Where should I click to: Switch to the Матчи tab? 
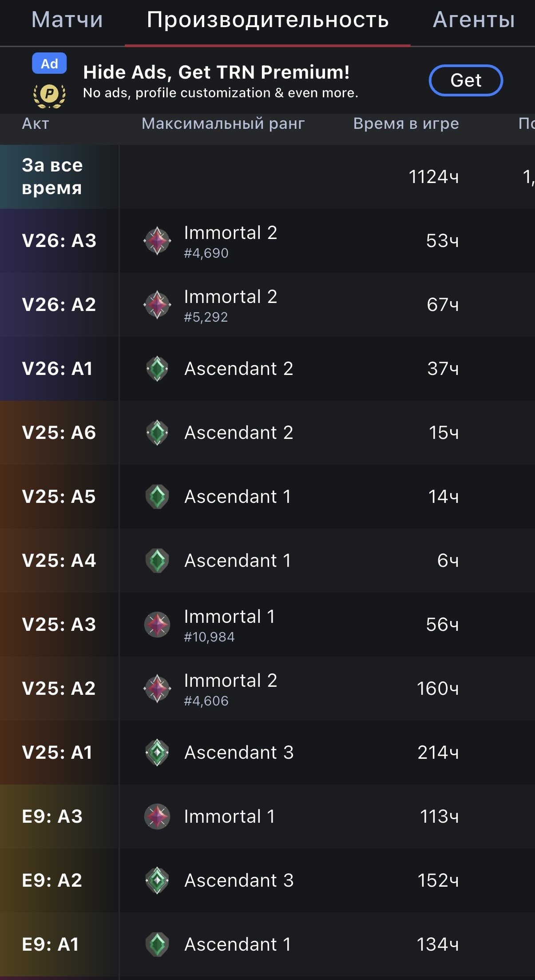click(x=67, y=20)
